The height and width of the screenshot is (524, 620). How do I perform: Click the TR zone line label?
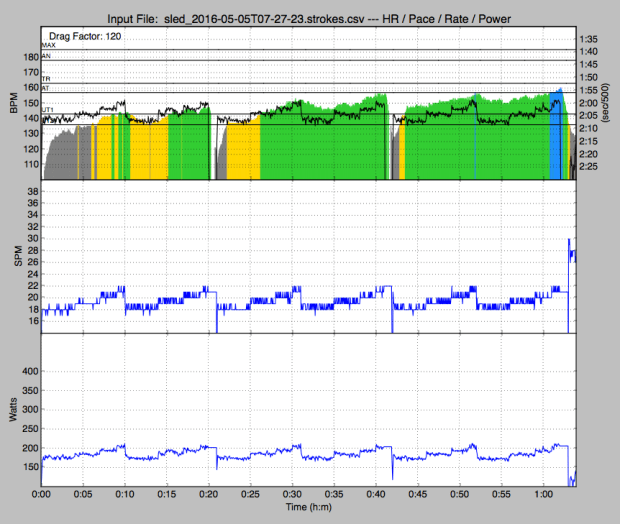[47, 78]
